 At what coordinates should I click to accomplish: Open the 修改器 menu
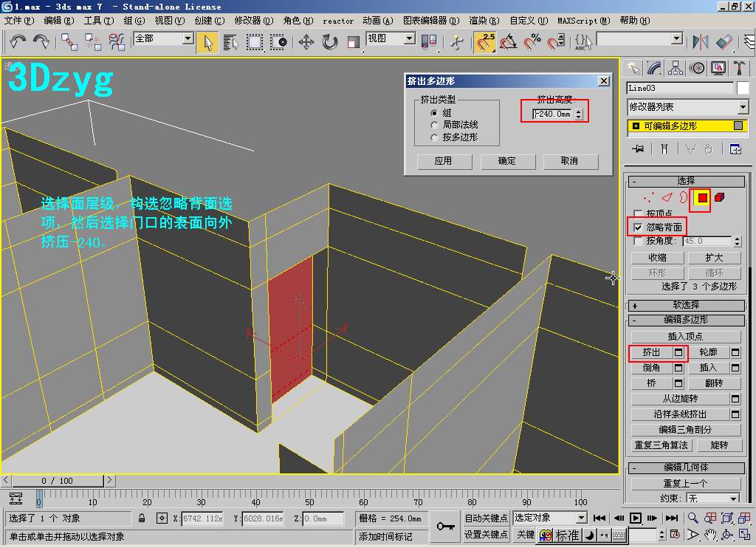coord(253,21)
